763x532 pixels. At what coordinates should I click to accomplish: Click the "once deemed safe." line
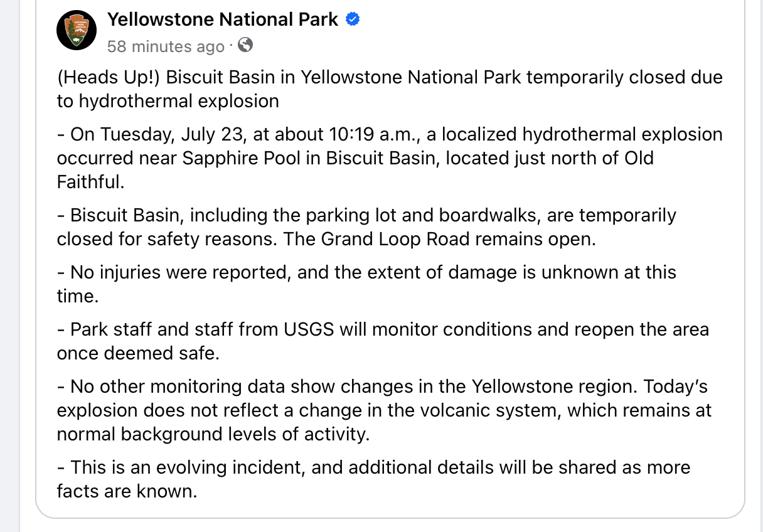pos(138,353)
